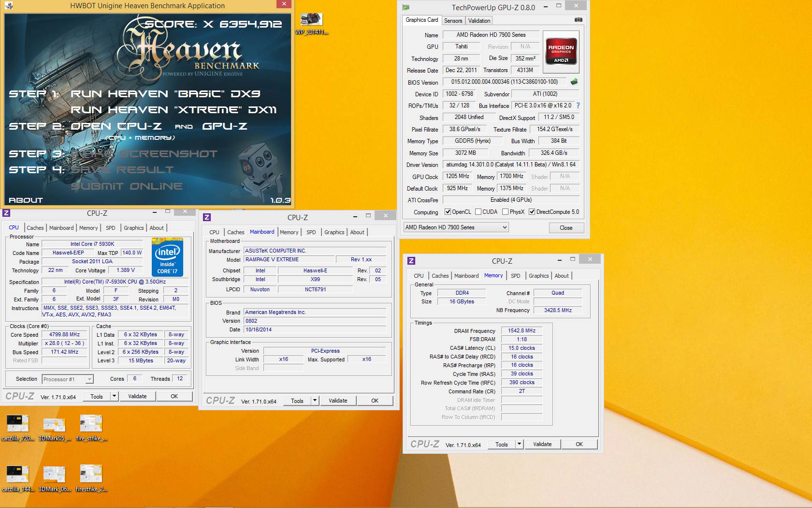The width and height of the screenshot is (812, 508).
Task: Click DRAM Frequency value 1542.8 MHz
Action: point(522,331)
